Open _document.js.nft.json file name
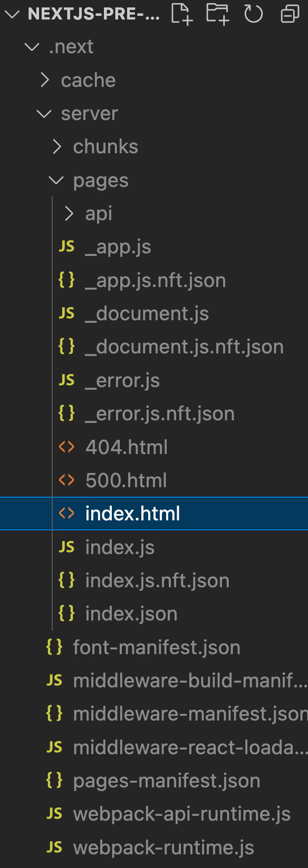The width and height of the screenshot is (308, 868). 185,347
